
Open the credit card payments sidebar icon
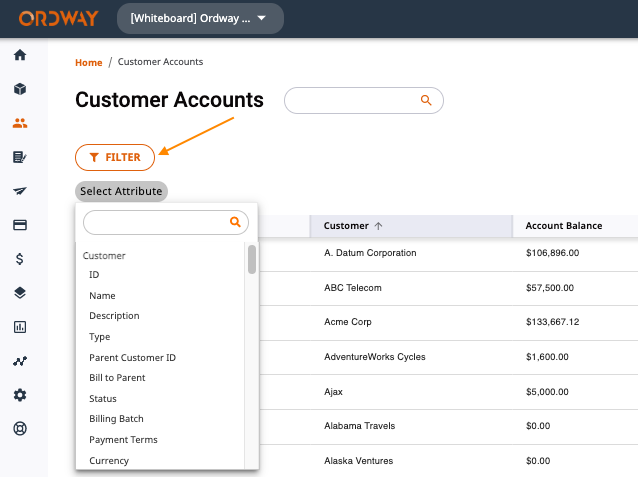[20, 225]
